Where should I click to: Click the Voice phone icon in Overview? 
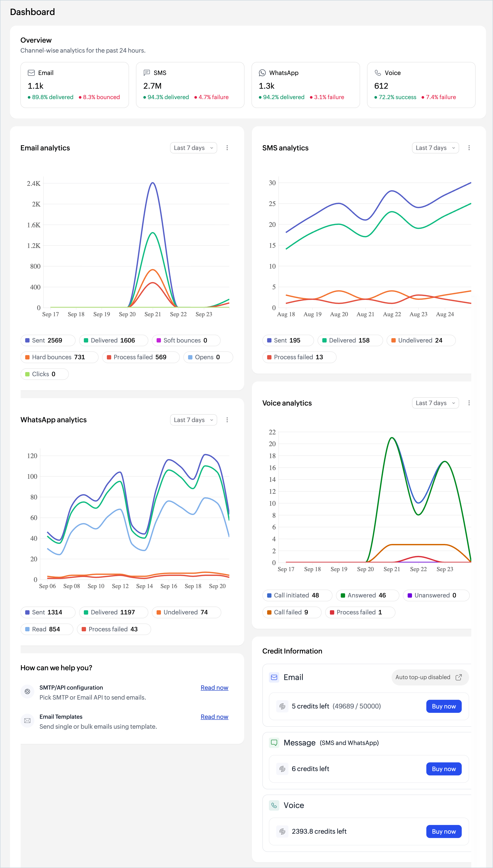click(x=378, y=73)
